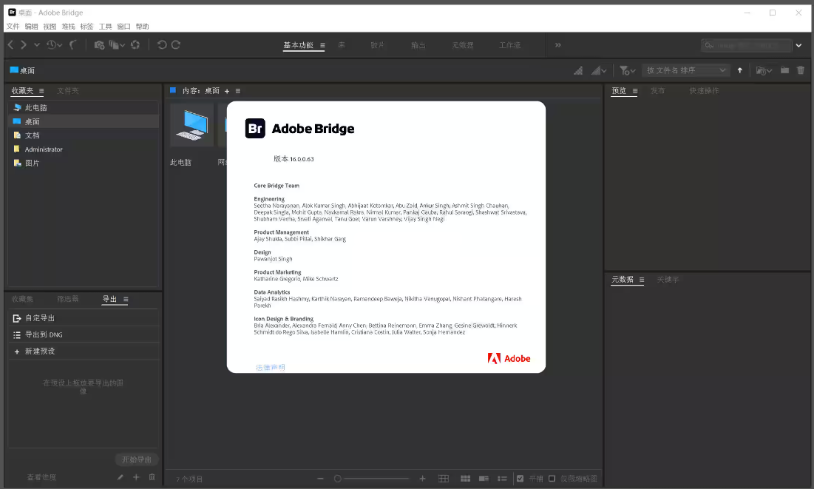Open the 帮助 menu
This screenshot has width=814, height=489.
142,26
